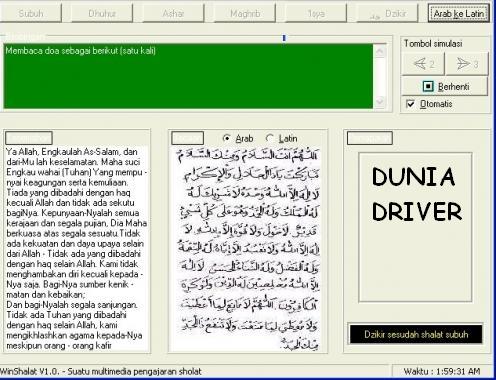
Task: Go back with the left arrow simulation button
Action: pyautogui.click(x=423, y=63)
